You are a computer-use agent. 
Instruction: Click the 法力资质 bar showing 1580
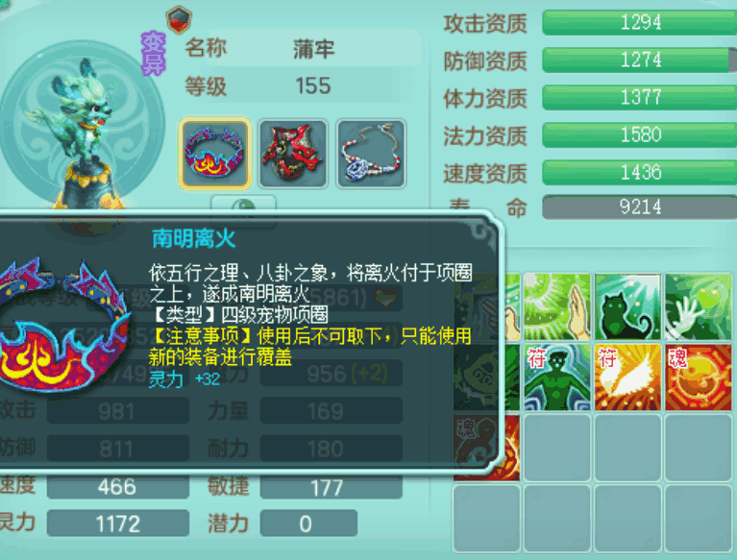click(639, 134)
